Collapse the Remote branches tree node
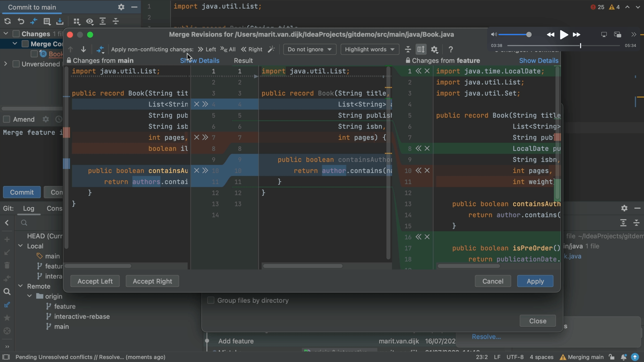This screenshot has height=362, width=644. (x=20, y=286)
